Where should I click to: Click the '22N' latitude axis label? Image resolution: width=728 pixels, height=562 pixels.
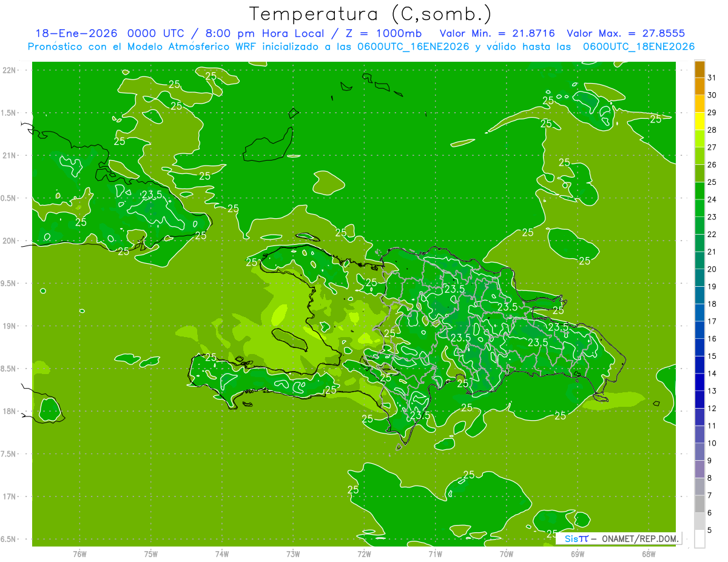pyautogui.click(x=10, y=70)
